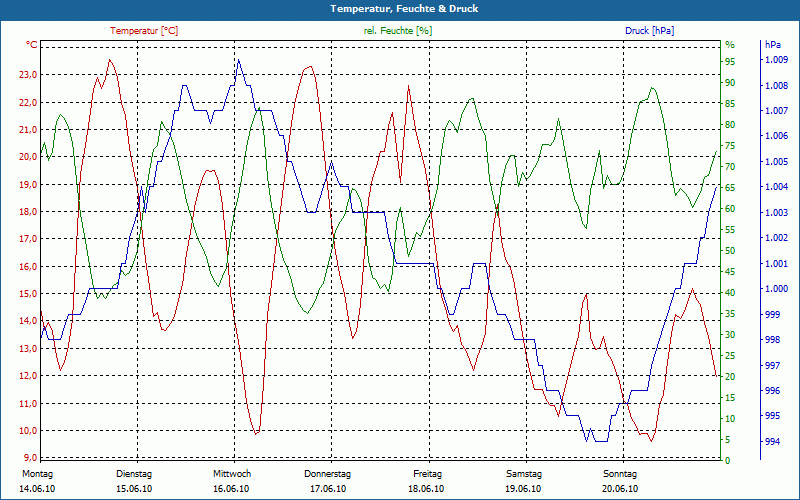This screenshot has height=500, width=800.
Task: Click the '15,0' temperature axis value
Action: pos(28,294)
